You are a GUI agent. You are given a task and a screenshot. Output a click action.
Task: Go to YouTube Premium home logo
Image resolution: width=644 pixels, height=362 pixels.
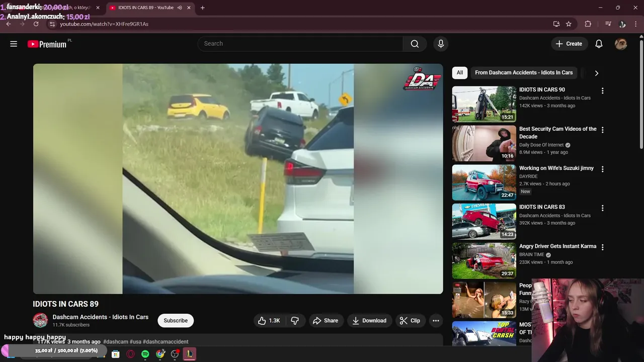click(x=47, y=44)
